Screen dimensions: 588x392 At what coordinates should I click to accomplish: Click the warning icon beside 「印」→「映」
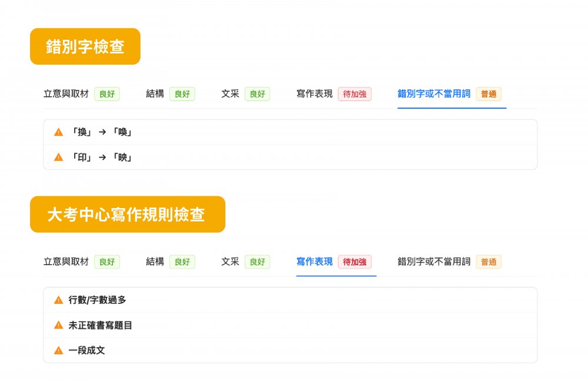tap(58, 157)
